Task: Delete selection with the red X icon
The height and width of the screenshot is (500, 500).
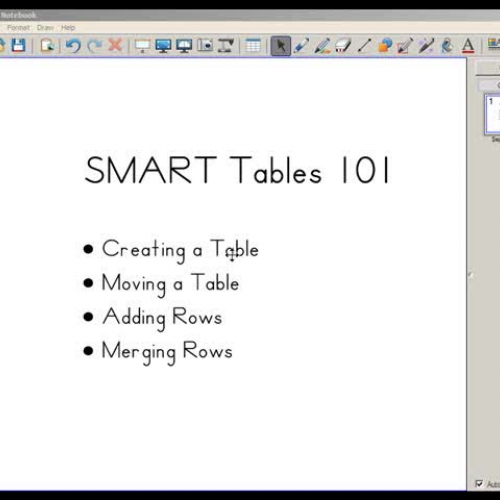Action: (x=115, y=45)
